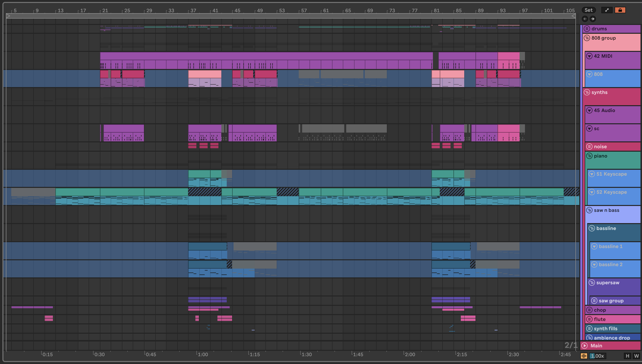Unfold the drums group track
Viewport: 642px width, 364px height.
[x=587, y=29]
